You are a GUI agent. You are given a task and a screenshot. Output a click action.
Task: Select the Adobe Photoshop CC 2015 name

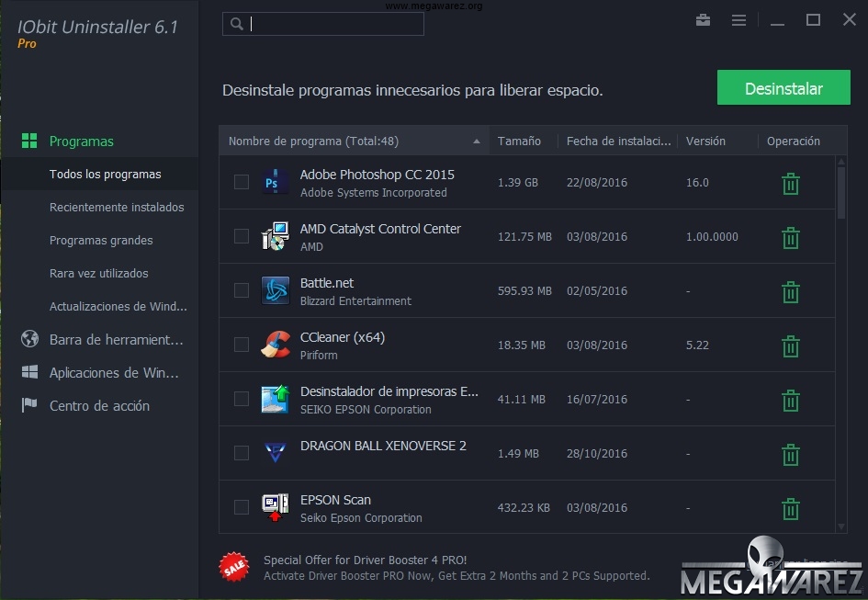pyautogui.click(x=377, y=175)
